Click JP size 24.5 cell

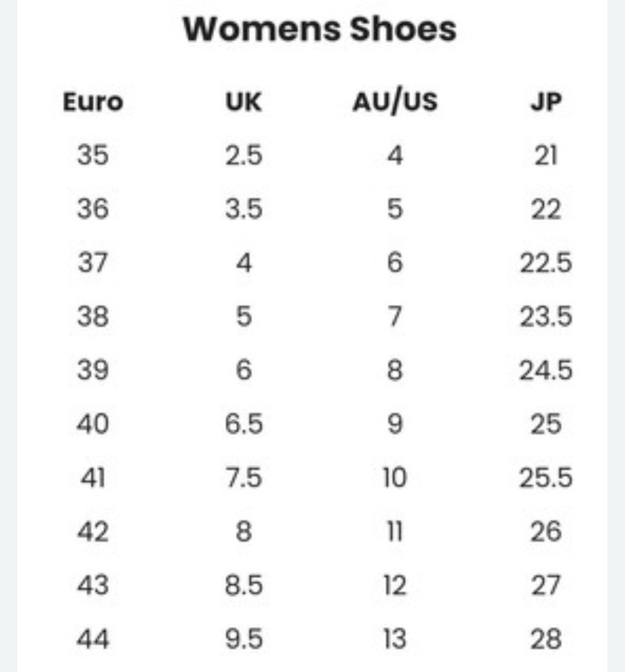546,370
